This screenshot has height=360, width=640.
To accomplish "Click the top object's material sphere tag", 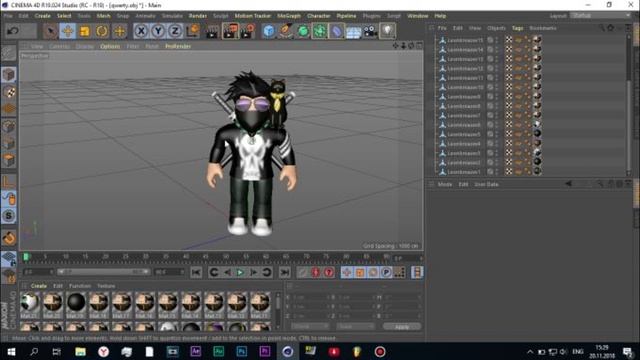I will point(537,40).
